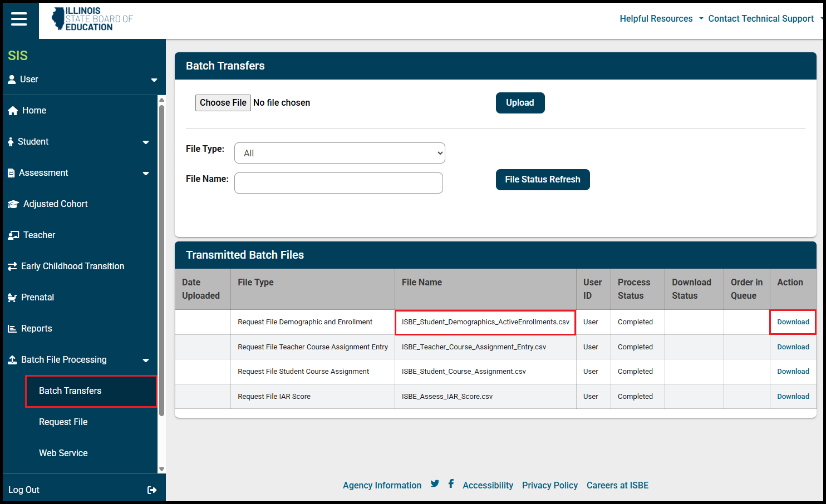Click the sidebar scrollbar down arrow
The width and height of the screenshot is (826, 504).
(x=161, y=469)
